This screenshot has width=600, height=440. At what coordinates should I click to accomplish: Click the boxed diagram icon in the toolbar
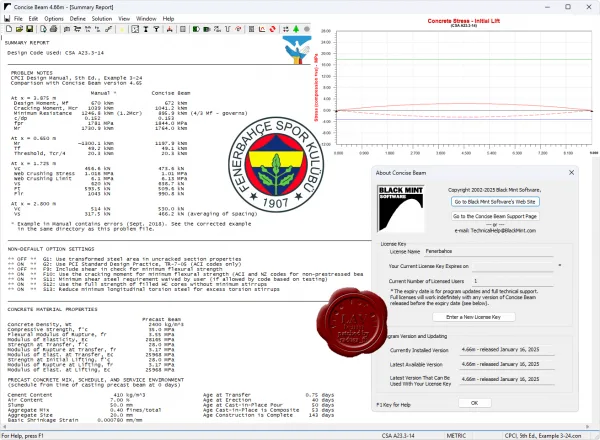(135, 29)
